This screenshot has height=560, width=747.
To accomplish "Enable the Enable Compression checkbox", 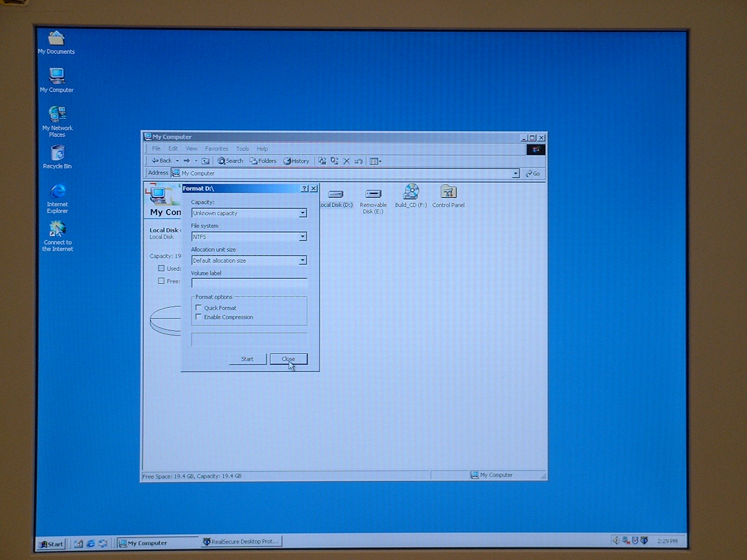I will (x=199, y=317).
